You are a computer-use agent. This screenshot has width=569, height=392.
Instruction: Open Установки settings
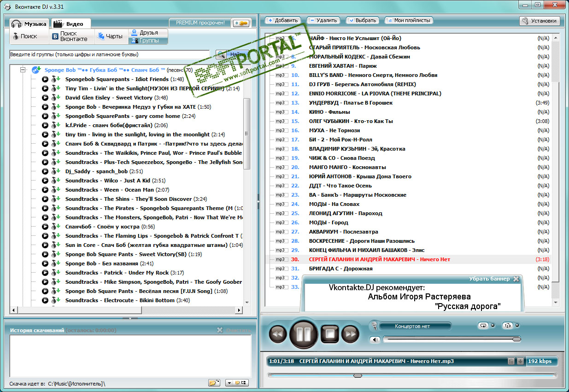[x=540, y=21]
